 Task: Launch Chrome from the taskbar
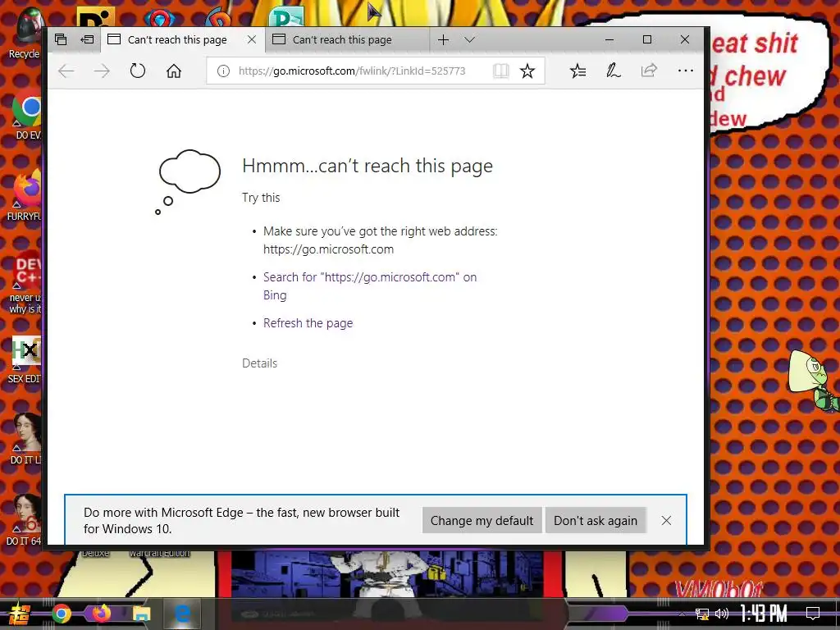[62, 614]
